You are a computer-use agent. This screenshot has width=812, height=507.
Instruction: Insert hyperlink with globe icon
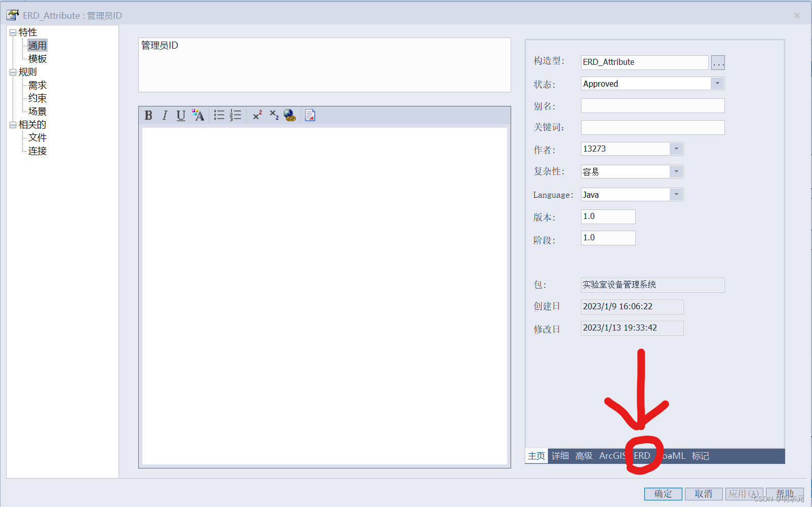(290, 116)
